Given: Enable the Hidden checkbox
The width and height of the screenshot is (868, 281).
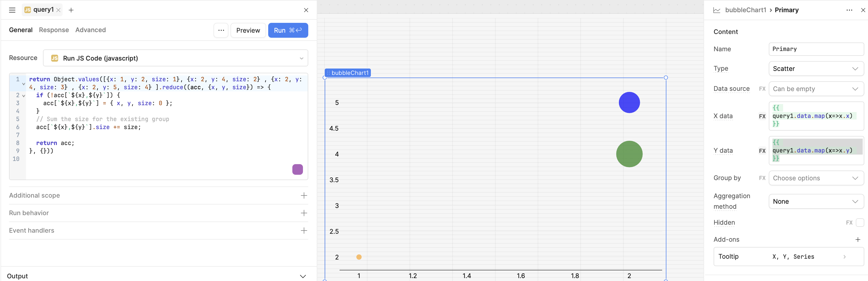Looking at the screenshot, I should (x=860, y=223).
